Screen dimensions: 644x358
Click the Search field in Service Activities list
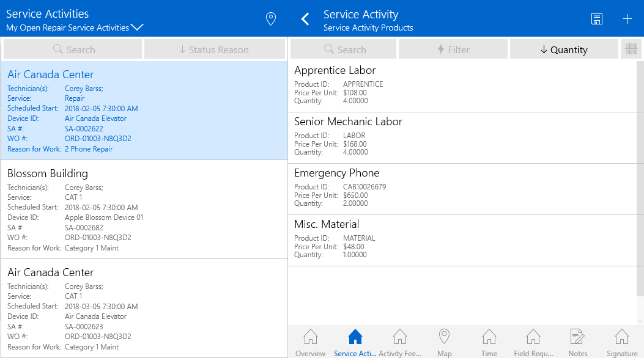(73, 49)
